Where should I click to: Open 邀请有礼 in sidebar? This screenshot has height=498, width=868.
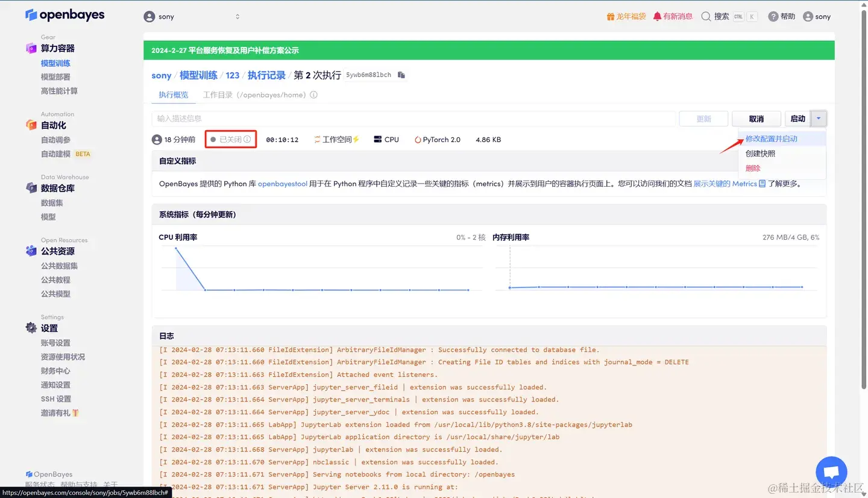click(x=60, y=413)
